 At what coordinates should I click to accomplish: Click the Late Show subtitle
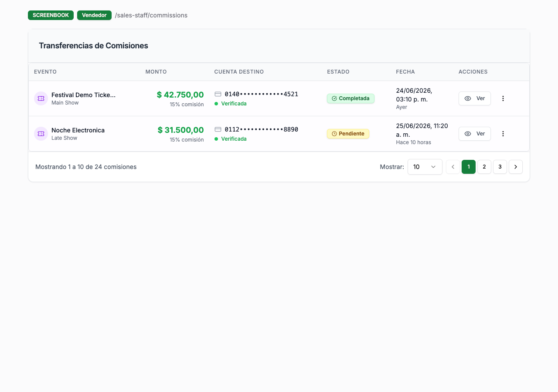[x=64, y=138]
